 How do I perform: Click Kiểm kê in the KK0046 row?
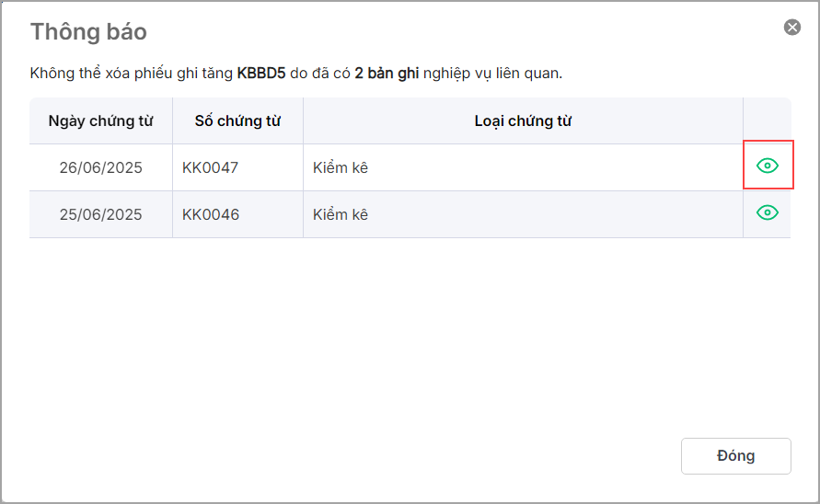click(340, 214)
